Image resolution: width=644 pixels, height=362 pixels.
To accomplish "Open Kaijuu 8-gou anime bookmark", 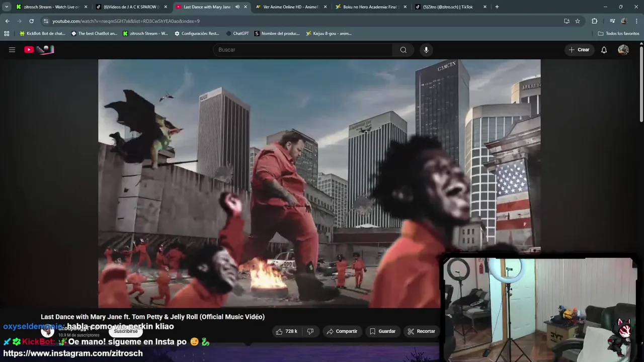I will tap(329, 34).
